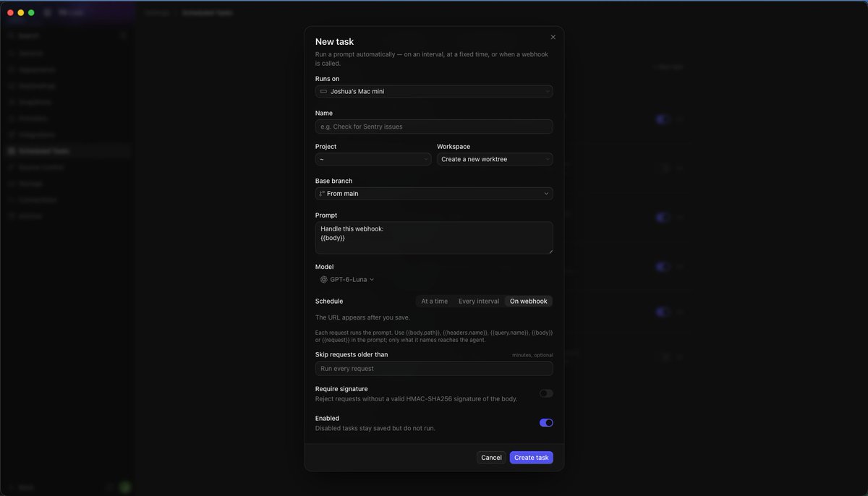Select the On webhook schedule tab

coord(529,302)
